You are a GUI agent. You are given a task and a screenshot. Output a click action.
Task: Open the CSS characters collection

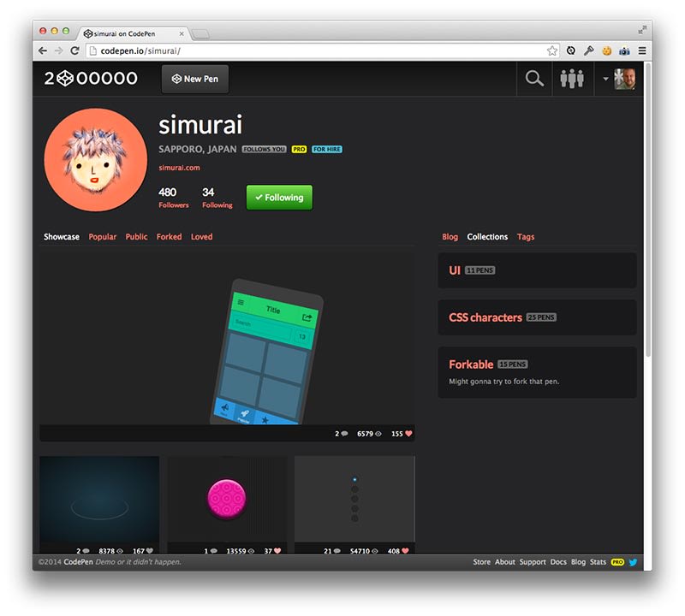coord(484,317)
